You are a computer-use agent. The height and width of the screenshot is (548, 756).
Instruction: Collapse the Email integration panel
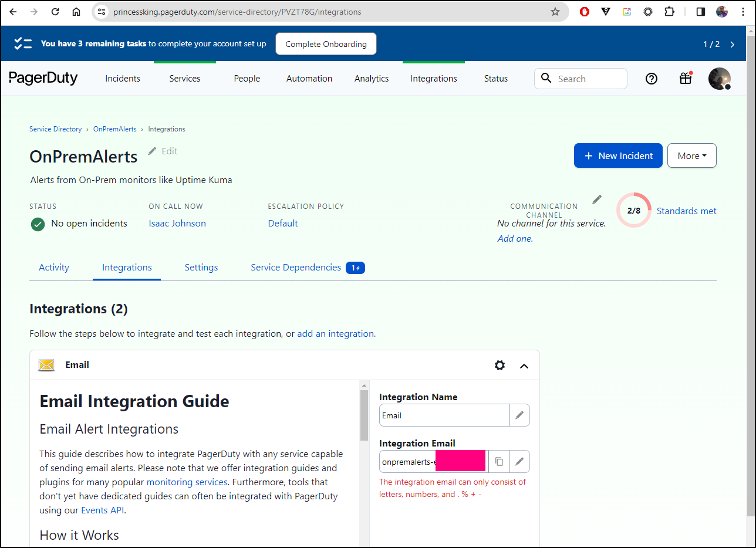(x=524, y=366)
